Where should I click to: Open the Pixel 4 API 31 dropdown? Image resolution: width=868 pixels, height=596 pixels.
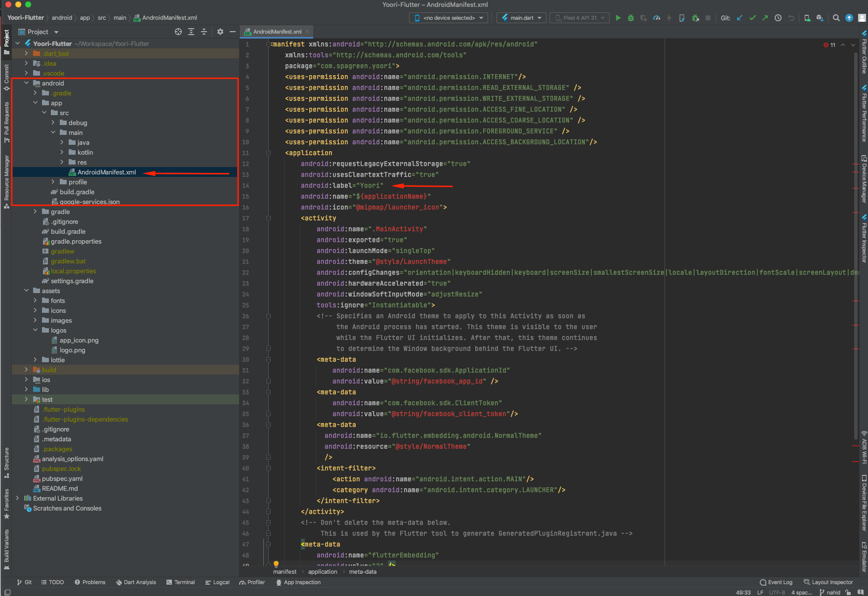pos(579,18)
